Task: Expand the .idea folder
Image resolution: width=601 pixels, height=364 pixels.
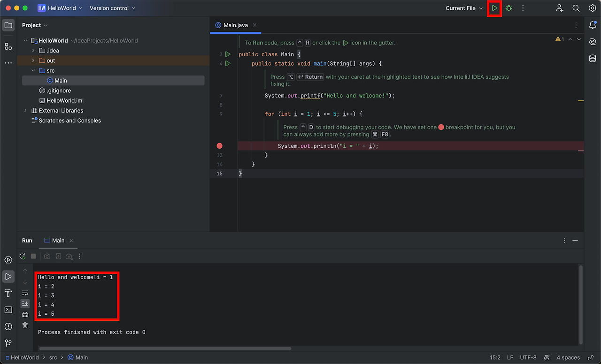Action: pos(33,51)
